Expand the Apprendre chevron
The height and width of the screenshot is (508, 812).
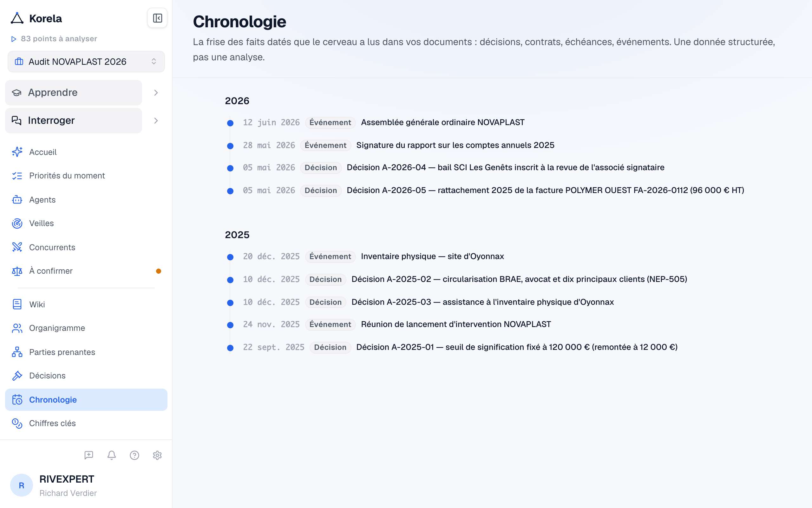(156, 93)
